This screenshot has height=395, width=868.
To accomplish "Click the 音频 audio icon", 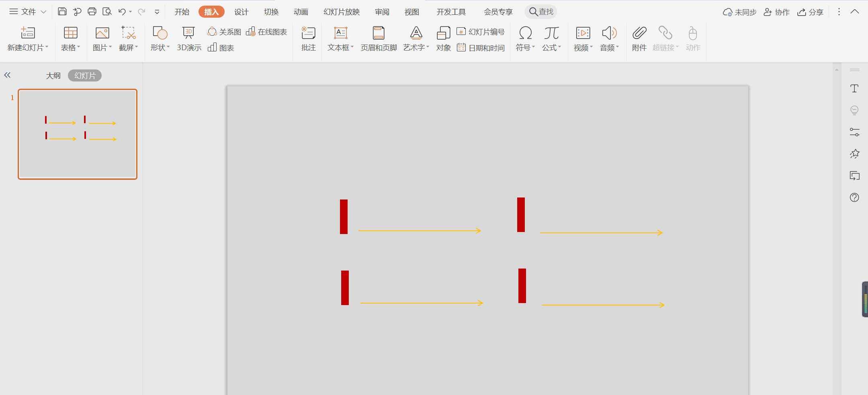I will click(609, 33).
